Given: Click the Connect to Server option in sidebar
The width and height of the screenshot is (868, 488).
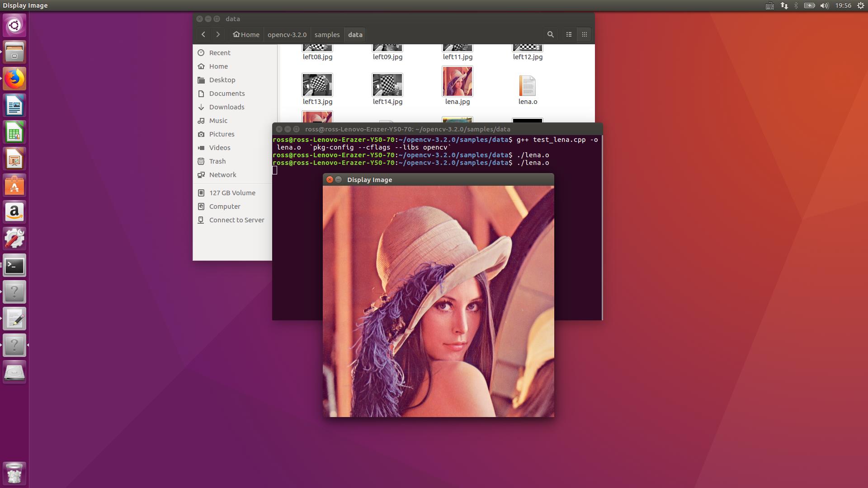Looking at the screenshot, I should click(237, 220).
